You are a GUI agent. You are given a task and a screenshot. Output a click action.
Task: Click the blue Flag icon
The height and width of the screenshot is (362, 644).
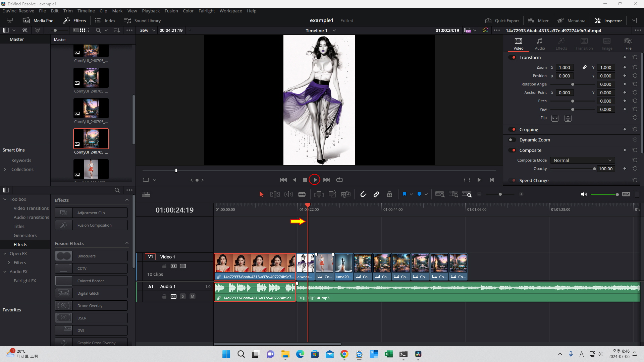click(405, 194)
